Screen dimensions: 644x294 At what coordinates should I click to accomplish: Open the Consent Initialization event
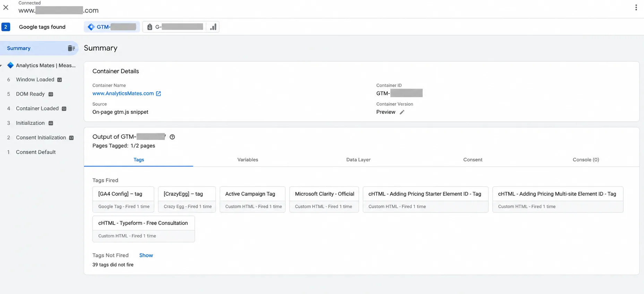pos(41,137)
